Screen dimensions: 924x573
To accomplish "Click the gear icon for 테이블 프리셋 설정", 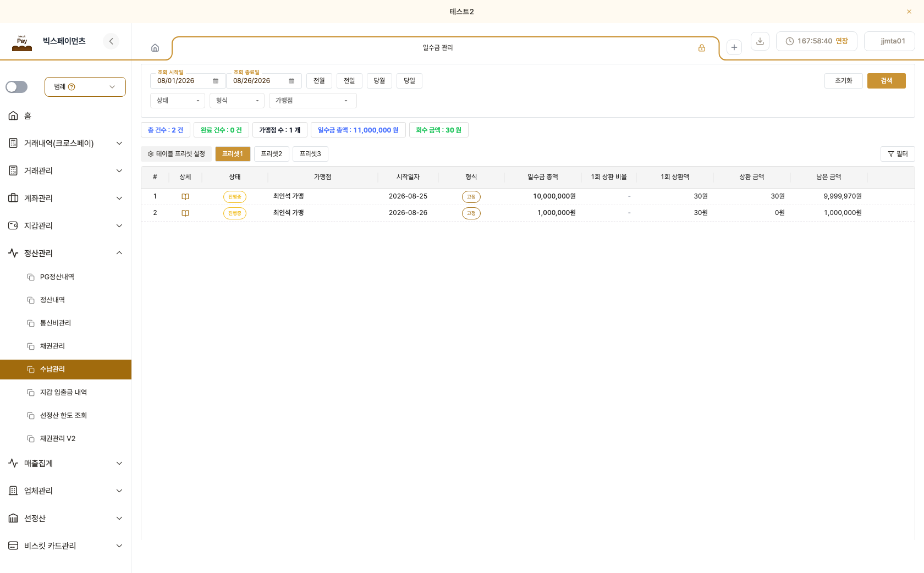I will point(151,154).
